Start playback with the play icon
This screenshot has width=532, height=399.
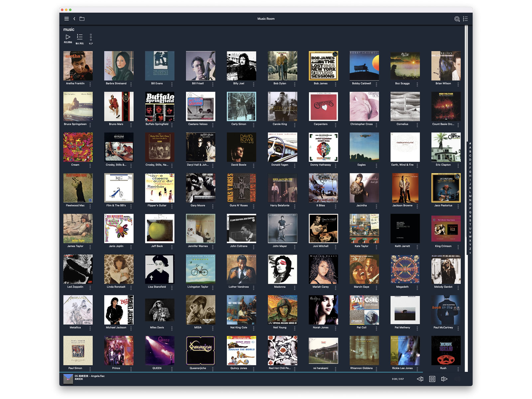[x=68, y=37]
